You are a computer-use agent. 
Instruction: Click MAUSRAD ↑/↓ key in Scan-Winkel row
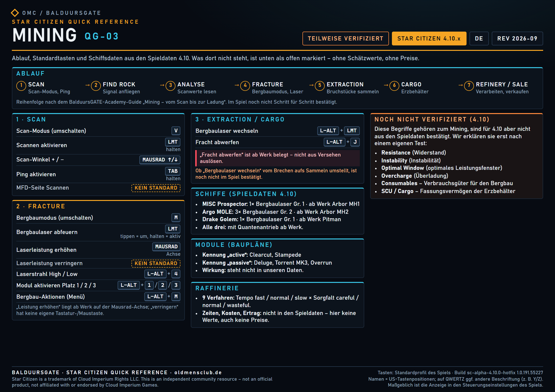160,160
